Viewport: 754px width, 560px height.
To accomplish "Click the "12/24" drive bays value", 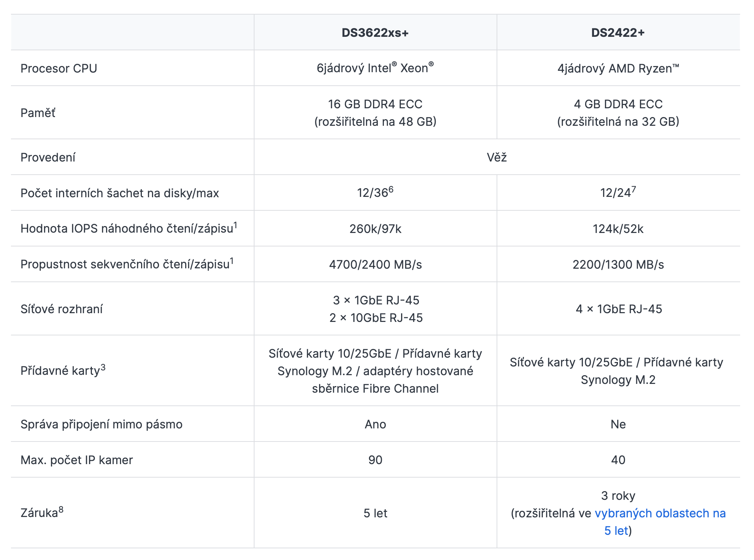I will click(616, 193).
